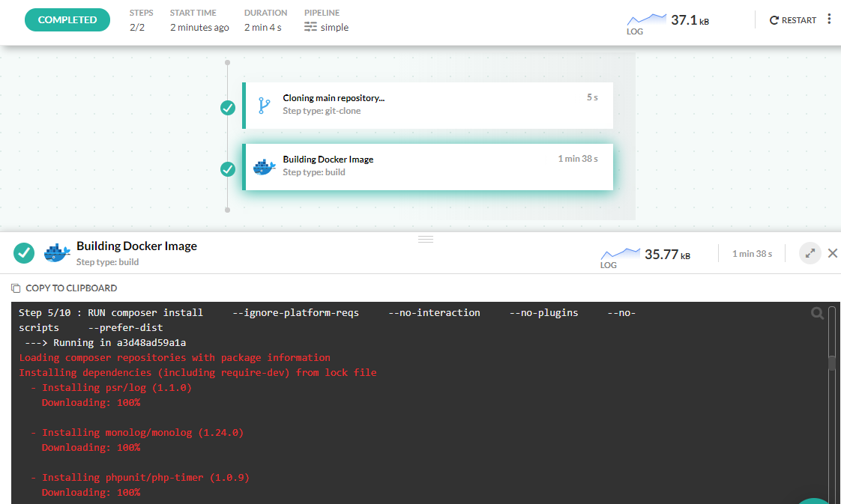Viewport: 841px width, 504px height.
Task: Click the Docker whale icon in pipeline step
Action: click(264, 166)
